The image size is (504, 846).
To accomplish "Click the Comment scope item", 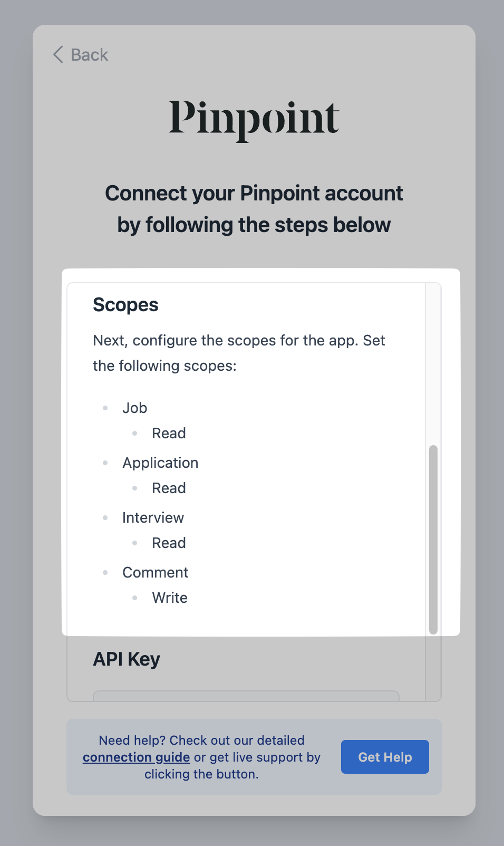I will [155, 572].
